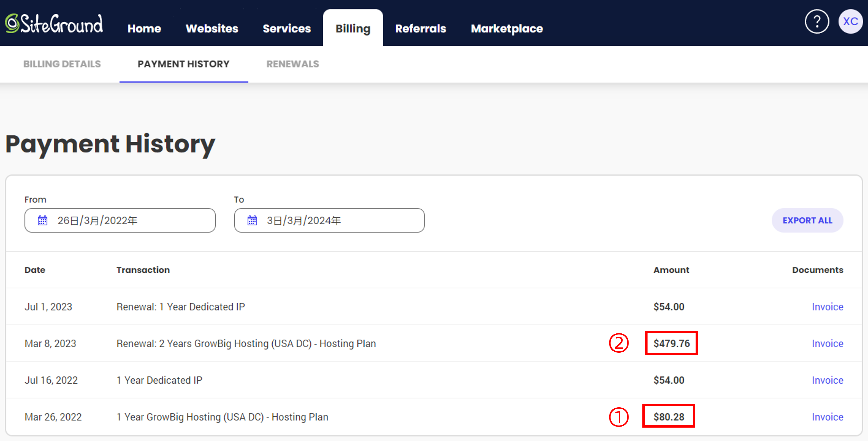Click the From date calendar icon
868x443 pixels.
click(42, 220)
